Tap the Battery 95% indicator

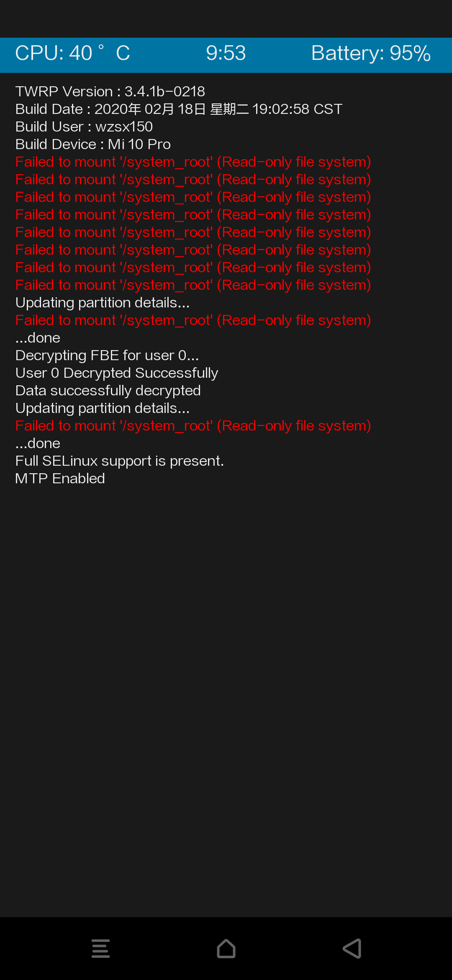click(x=371, y=53)
